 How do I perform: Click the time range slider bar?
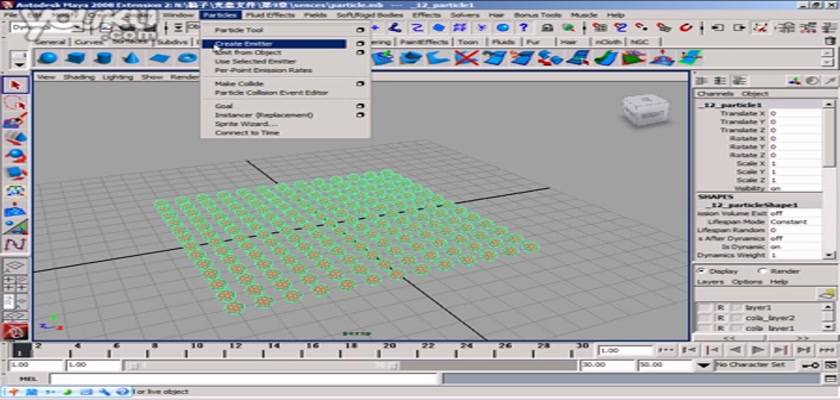262,365
